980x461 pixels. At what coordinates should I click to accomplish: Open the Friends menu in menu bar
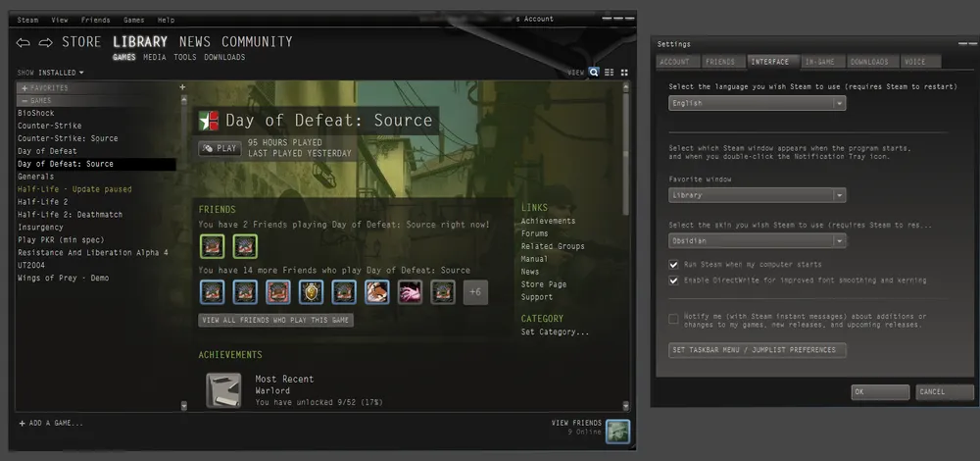tap(95, 20)
